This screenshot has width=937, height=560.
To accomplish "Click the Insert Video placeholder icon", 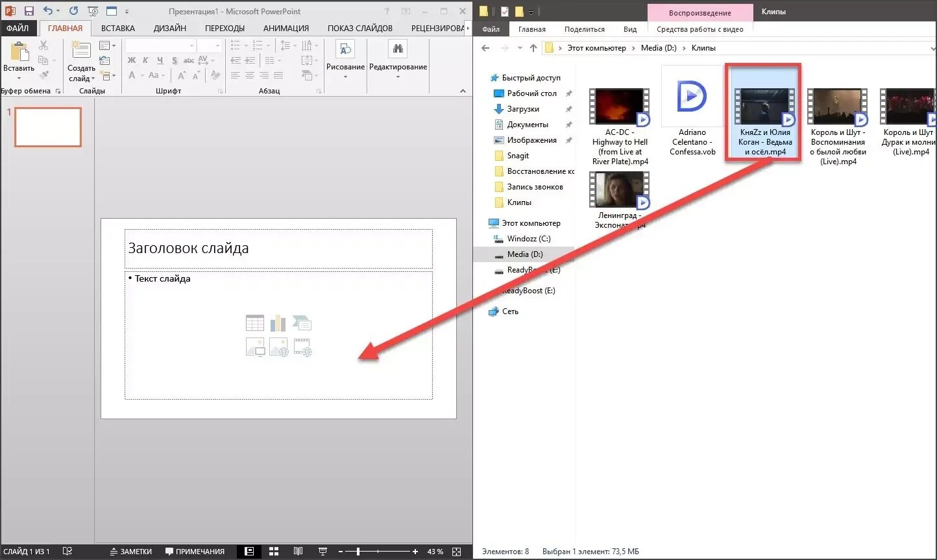I will pos(302,347).
